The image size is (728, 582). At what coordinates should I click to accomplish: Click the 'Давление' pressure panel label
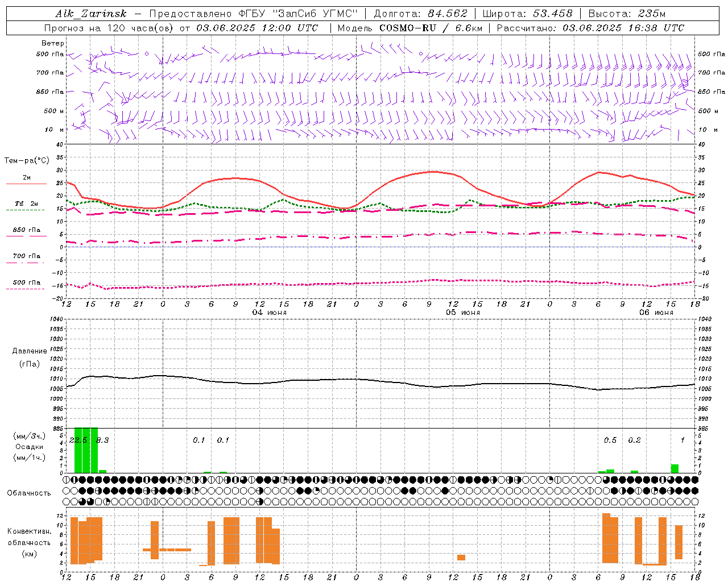click(30, 351)
